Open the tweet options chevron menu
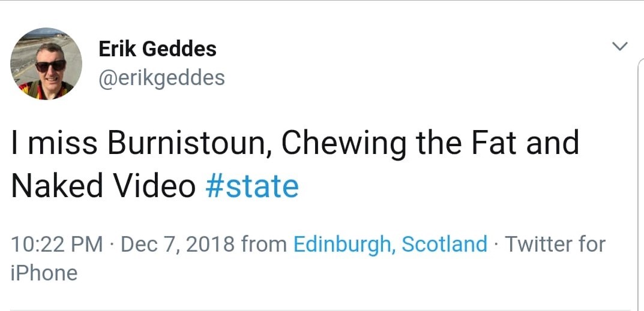 (619, 46)
